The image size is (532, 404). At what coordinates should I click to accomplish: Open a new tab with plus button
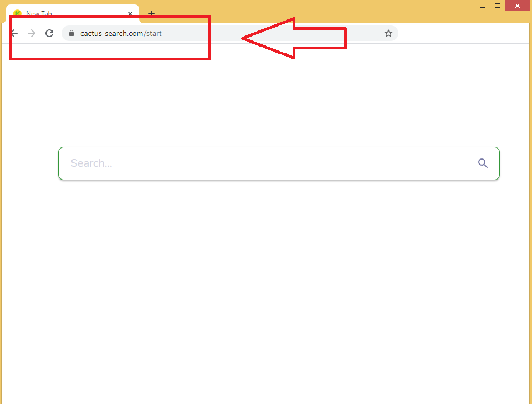point(151,13)
